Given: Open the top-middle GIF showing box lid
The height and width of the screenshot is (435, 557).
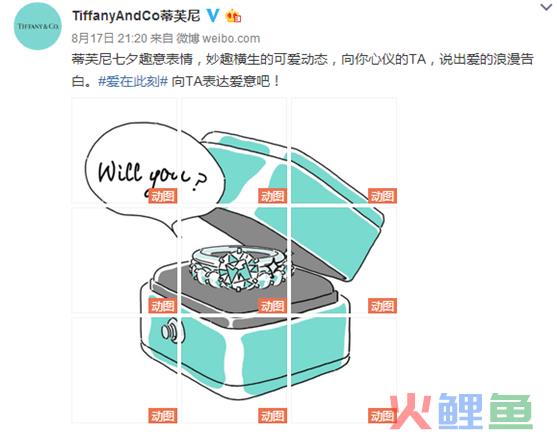Looking at the screenshot, I should pos(234,151).
